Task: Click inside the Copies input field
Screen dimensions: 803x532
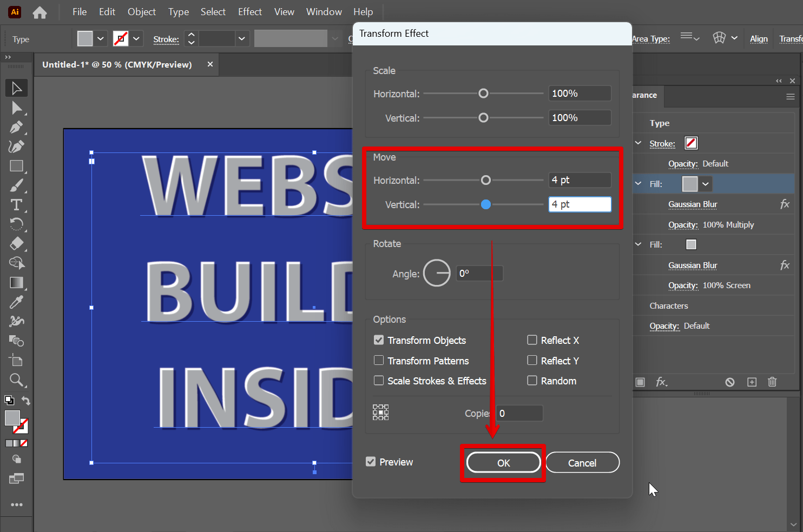Action: (x=518, y=413)
